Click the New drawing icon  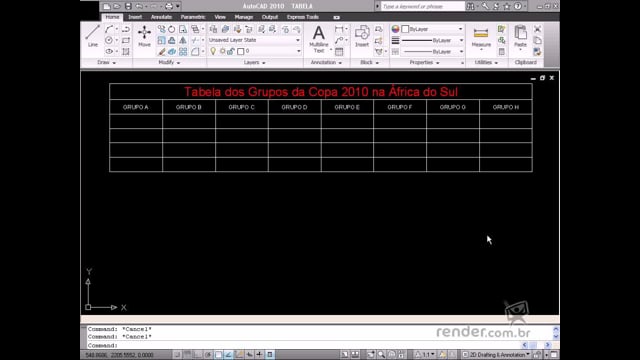click(106, 6)
